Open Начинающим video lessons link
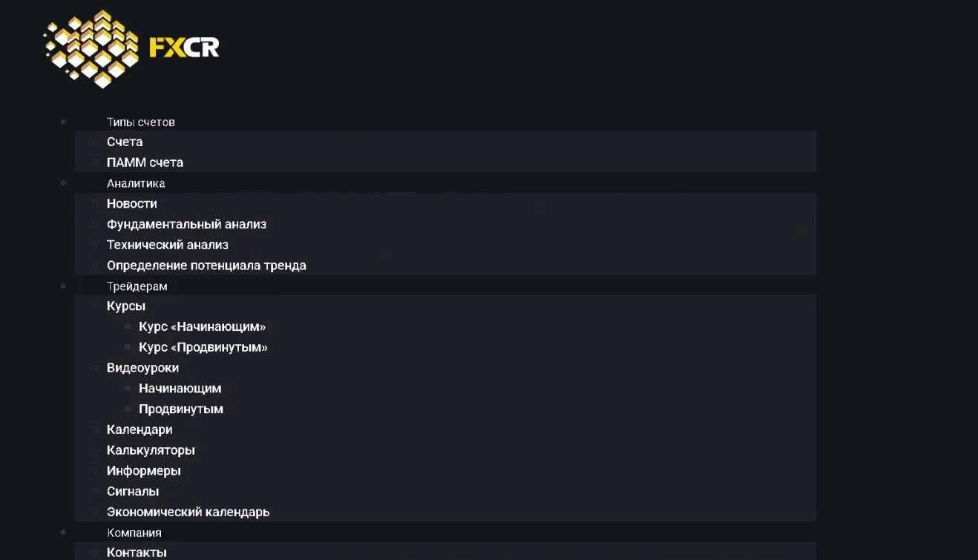 180,388
